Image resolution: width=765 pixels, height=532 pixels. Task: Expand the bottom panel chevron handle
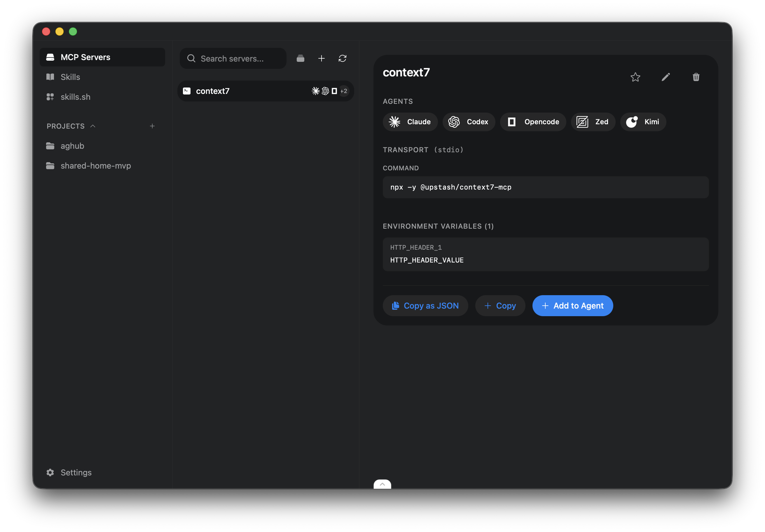pos(382,484)
